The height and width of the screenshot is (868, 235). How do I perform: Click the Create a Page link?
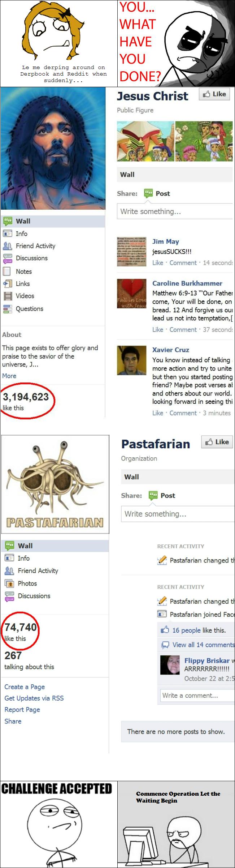click(25, 687)
